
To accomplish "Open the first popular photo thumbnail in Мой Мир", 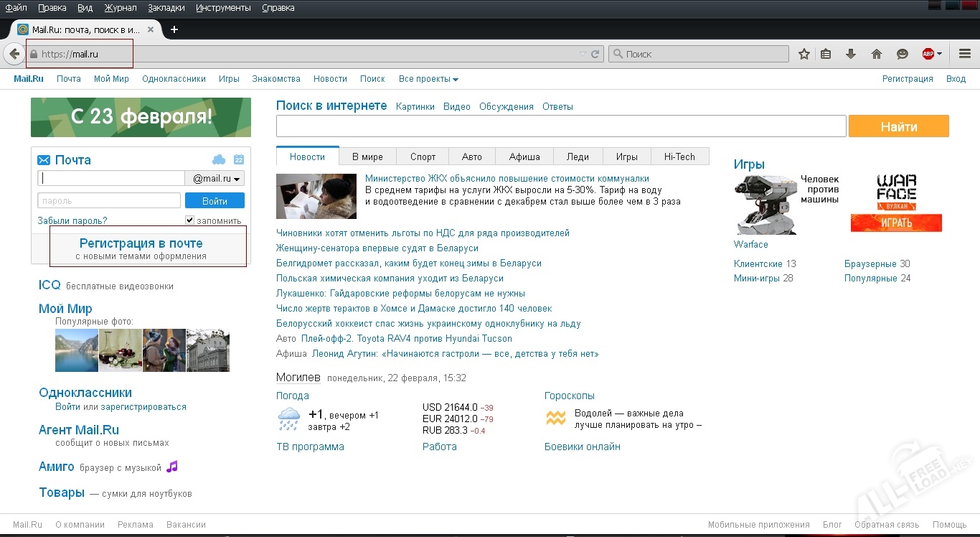I will tap(76, 350).
